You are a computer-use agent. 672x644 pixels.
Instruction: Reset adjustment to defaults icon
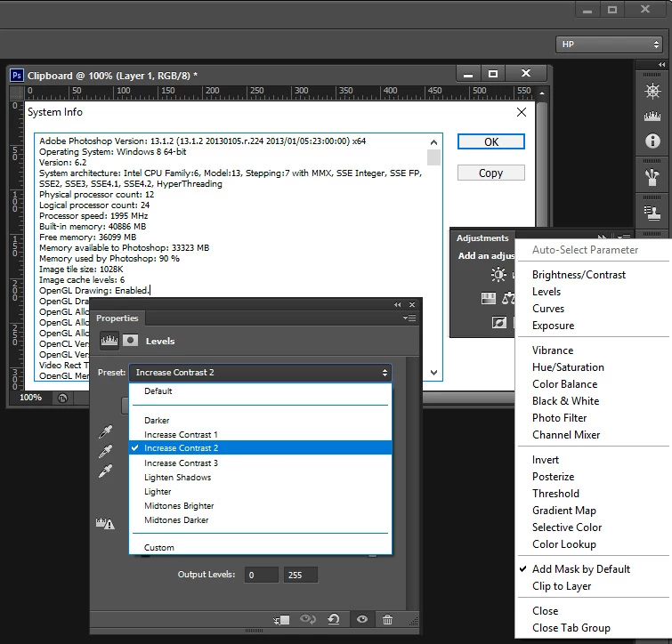point(334,619)
